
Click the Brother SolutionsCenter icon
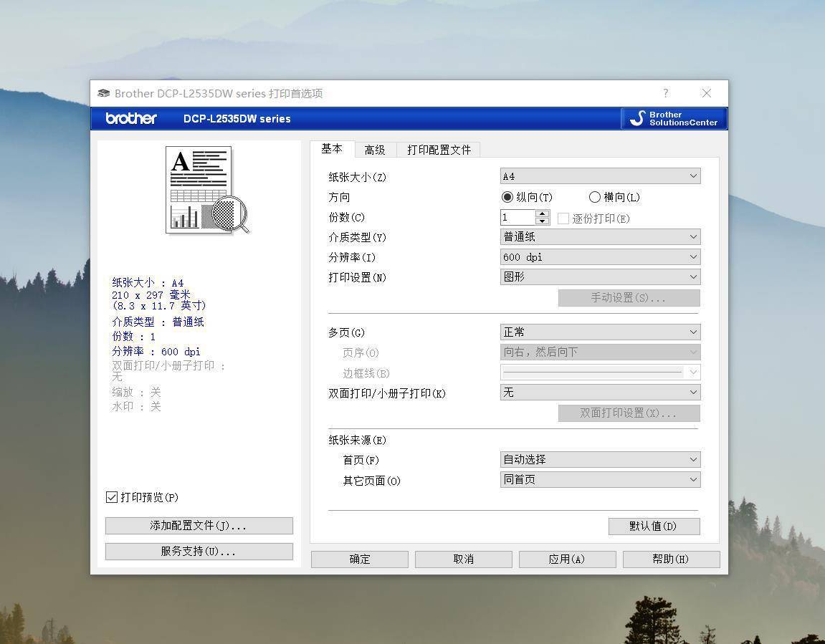[672, 118]
